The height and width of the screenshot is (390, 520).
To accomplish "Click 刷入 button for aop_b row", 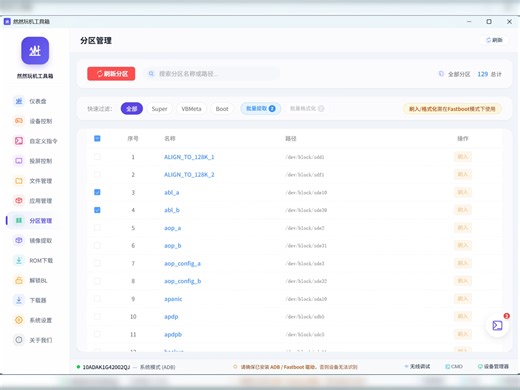I will [x=463, y=246].
